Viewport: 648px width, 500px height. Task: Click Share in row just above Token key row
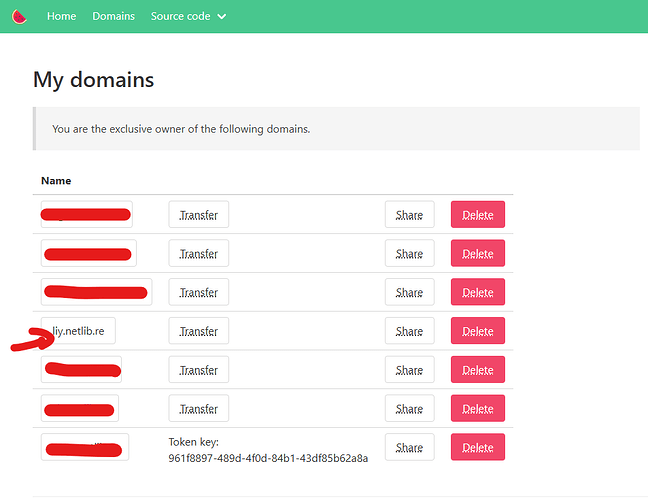click(410, 408)
